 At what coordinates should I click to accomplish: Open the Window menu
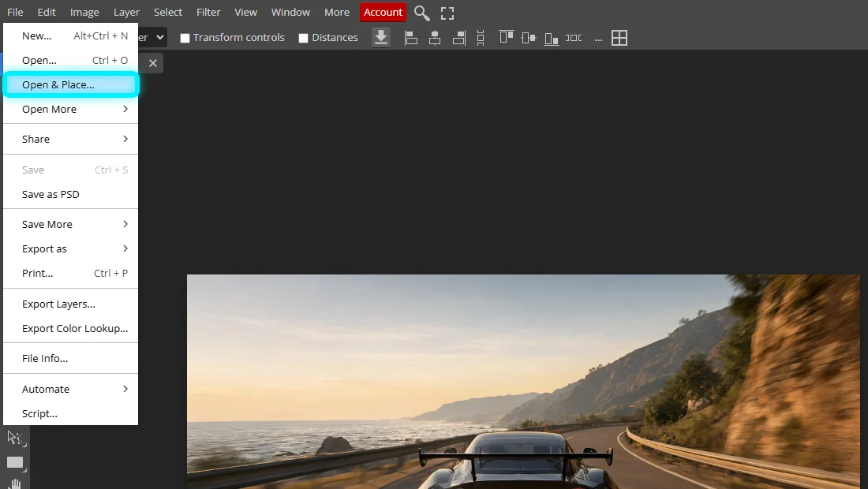(x=290, y=12)
